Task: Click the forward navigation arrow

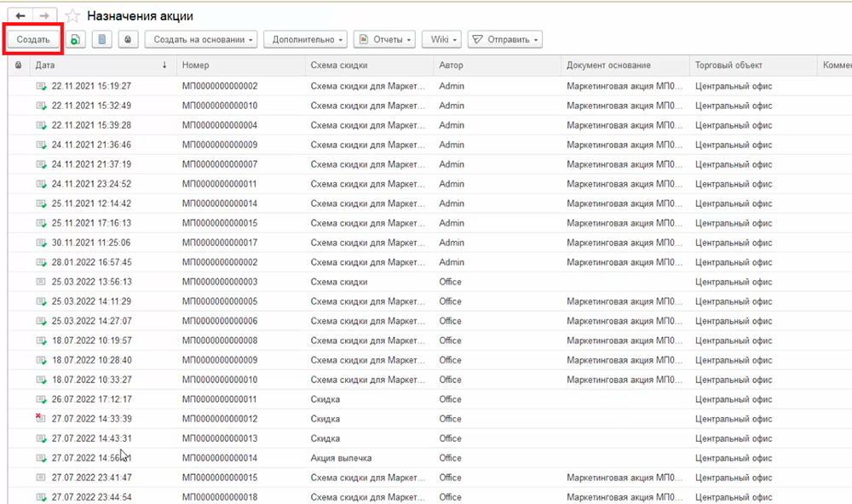Action: [44, 16]
